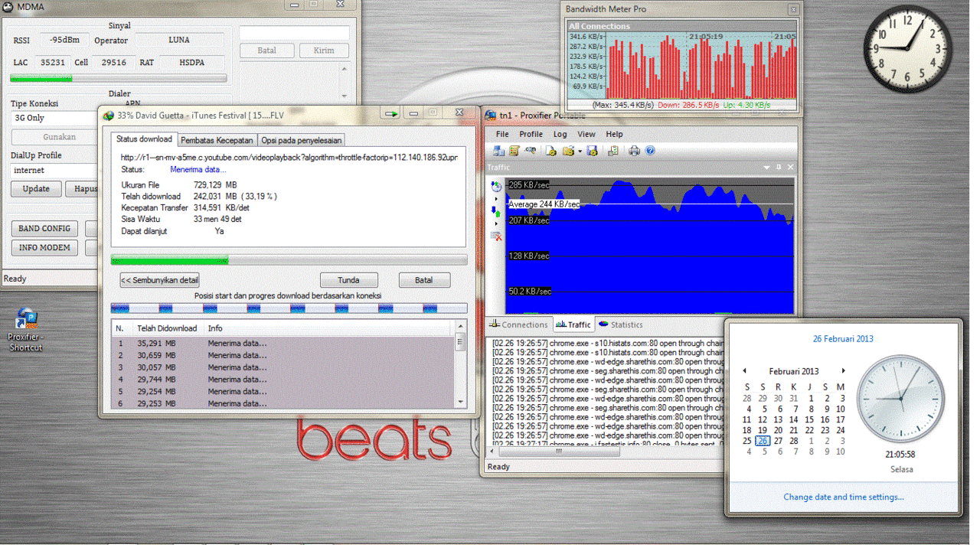Select connection row 4 with 29,744 MB
The height and width of the screenshot is (551, 980).
283,379
